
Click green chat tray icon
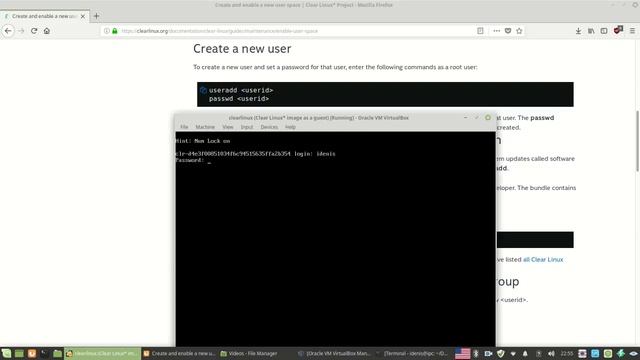point(608,353)
